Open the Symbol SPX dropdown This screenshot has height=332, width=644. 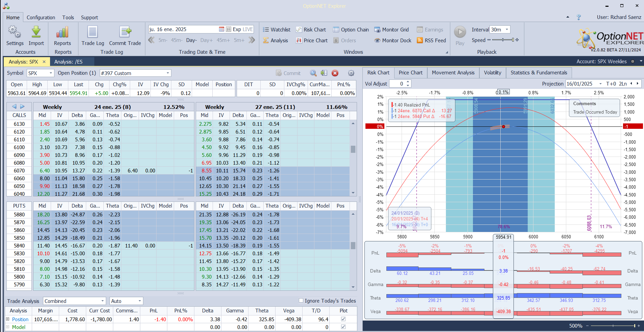tap(51, 73)
